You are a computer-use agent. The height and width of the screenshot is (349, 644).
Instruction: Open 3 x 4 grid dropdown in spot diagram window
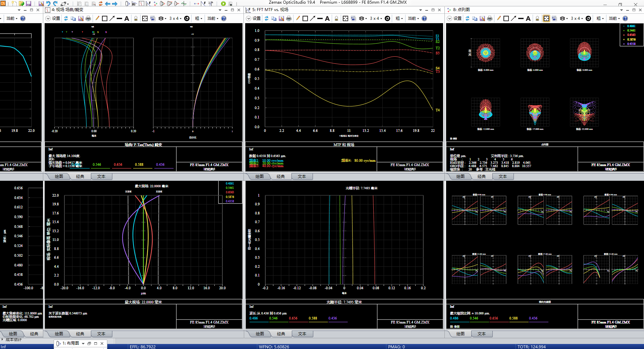tap(578, 18)
